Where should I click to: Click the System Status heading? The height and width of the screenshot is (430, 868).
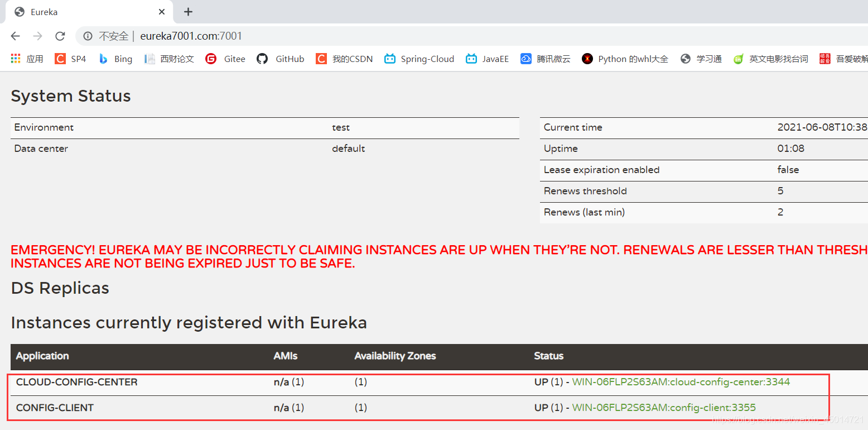click(x=71, y=96)
